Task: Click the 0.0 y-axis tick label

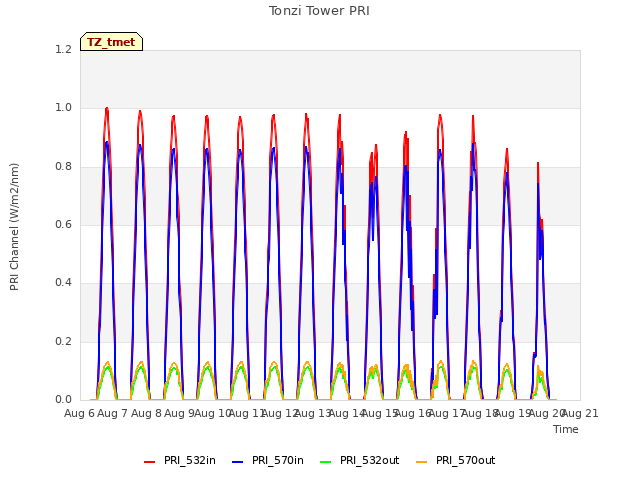Action: 63,399
